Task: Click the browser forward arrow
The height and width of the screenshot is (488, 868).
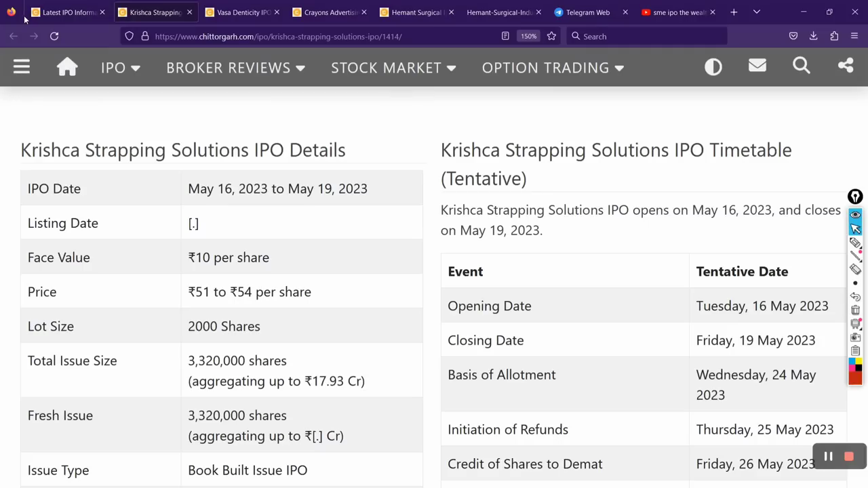Action: click(34, 36)
